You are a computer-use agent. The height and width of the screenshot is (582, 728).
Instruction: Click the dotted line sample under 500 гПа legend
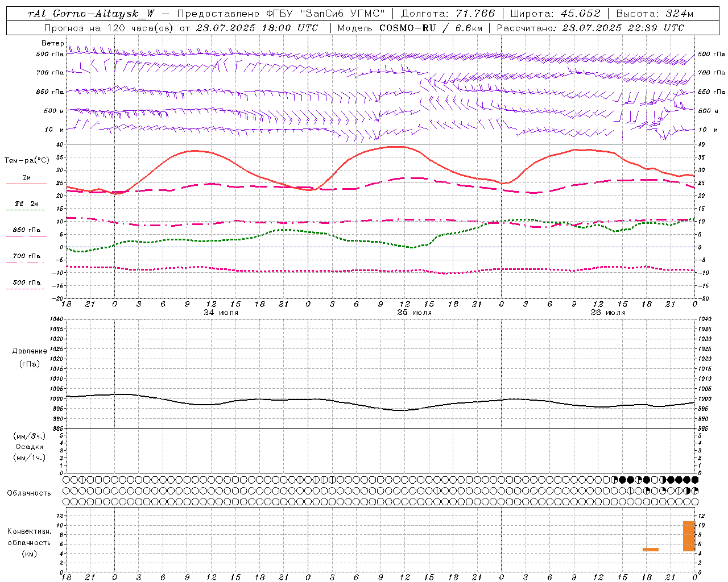(26, 289)
